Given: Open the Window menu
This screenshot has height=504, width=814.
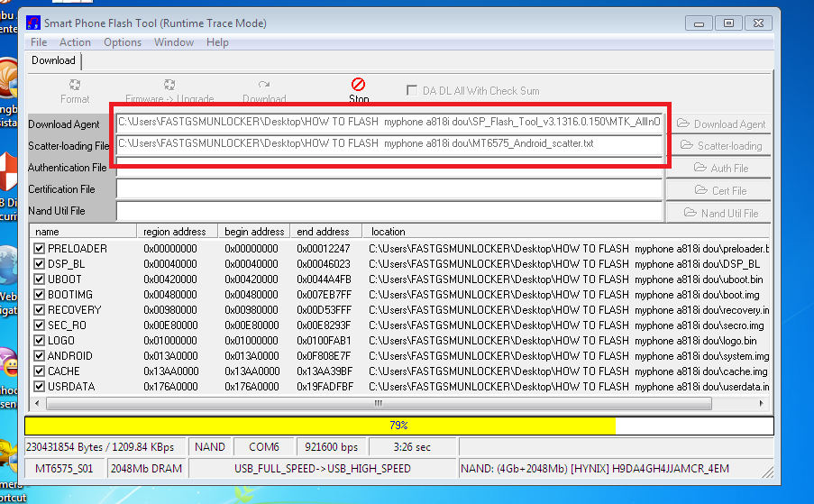Looking at the screenshot, I should [174, 42].
